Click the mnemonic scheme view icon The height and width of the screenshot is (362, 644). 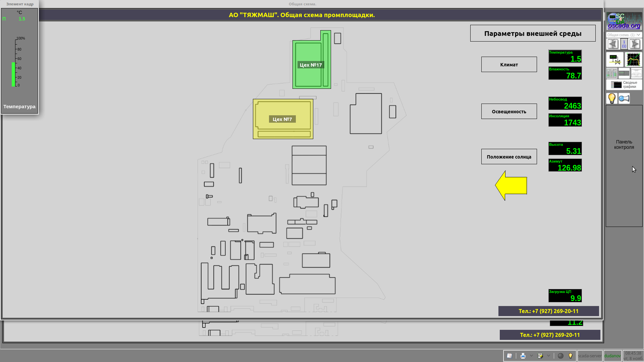click(x=614, y=60)
